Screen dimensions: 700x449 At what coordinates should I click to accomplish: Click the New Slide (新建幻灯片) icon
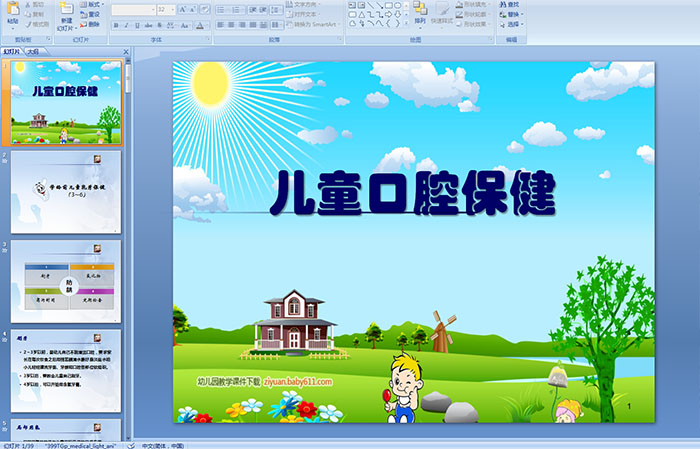tap(67, 9)
